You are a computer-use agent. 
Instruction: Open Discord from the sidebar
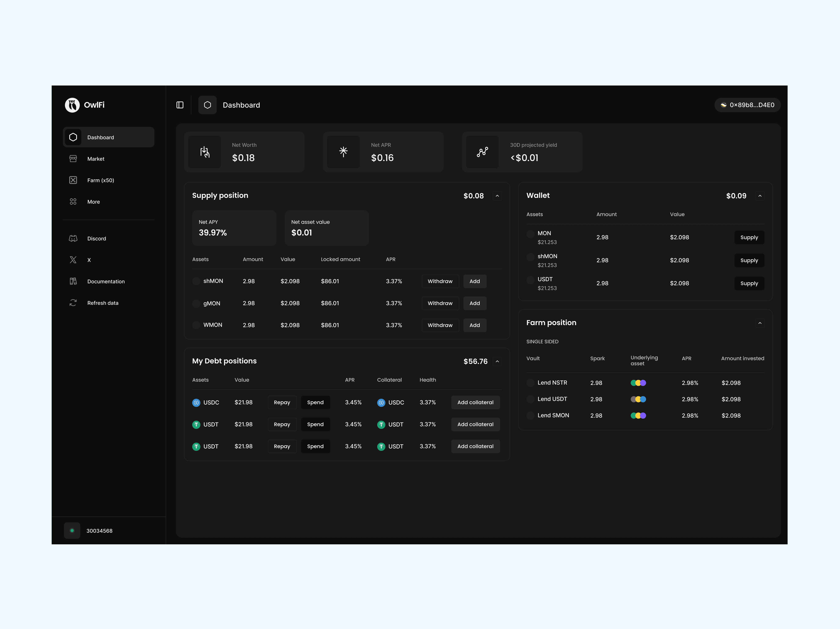97,238
